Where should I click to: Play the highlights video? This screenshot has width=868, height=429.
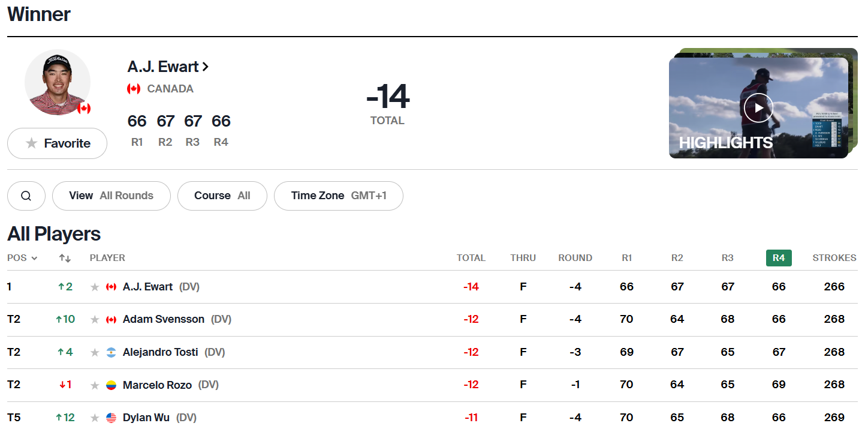click(758, 108)
